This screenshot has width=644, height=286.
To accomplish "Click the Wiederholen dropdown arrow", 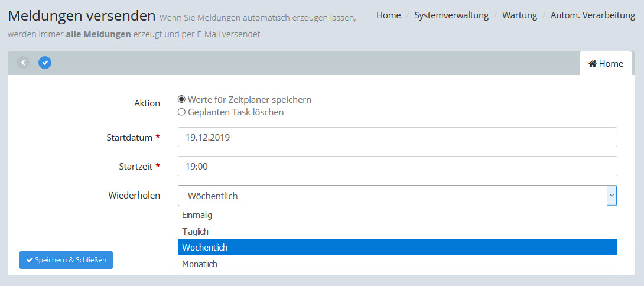I will pos(612,196).
